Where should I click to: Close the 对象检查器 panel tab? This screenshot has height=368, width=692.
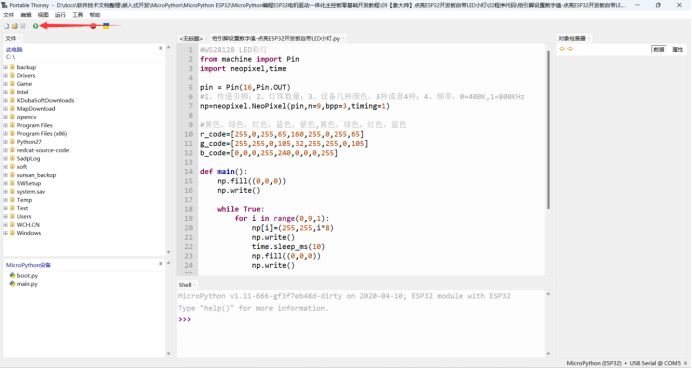(589, 38)
